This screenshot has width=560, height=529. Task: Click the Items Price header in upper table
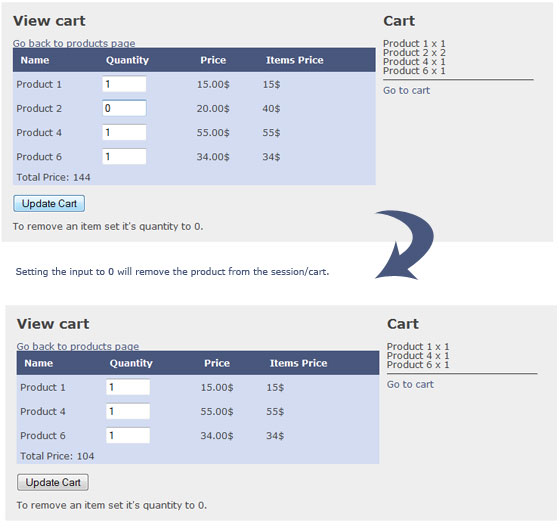(295, 60)
